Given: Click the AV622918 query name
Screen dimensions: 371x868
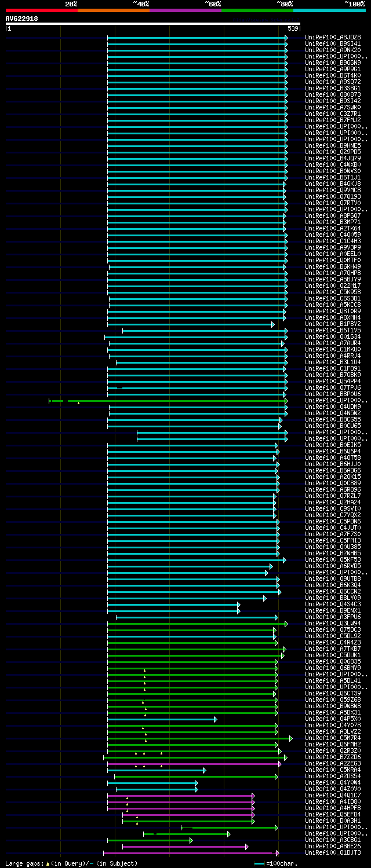Looking at the screenshot, I should (22, 19).
